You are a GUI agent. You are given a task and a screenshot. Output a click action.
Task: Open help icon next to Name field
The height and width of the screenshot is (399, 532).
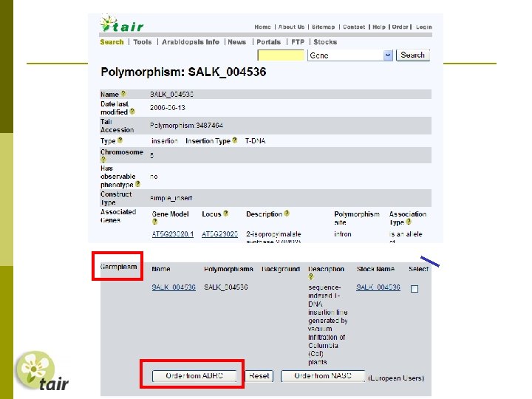(x=123, y=94)
